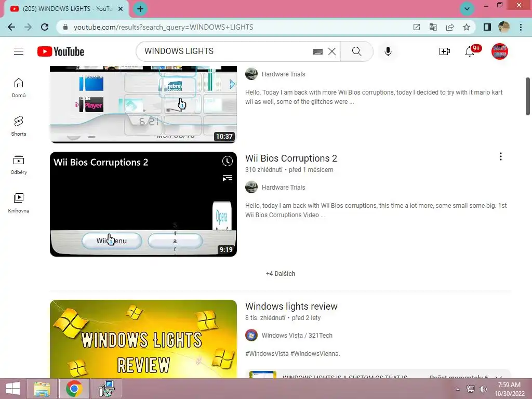Viewport: 532px width, 399px height.
Task: Go forward in the Chrome browser
Action: 28,27
